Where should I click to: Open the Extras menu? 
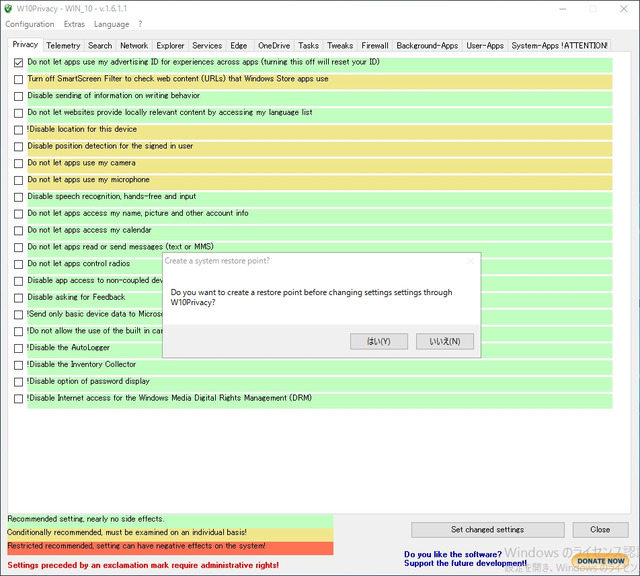pos(74,24)
